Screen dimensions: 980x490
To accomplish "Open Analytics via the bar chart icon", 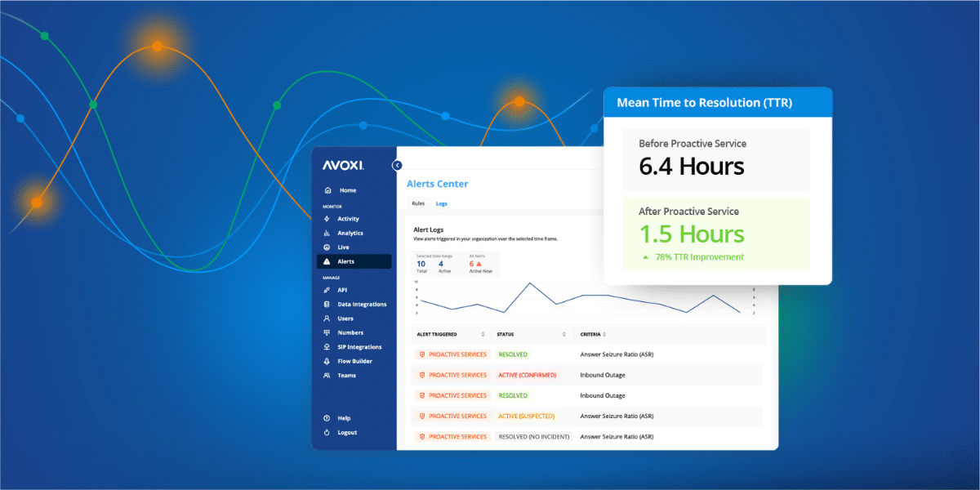I will [x=327, y=234].
